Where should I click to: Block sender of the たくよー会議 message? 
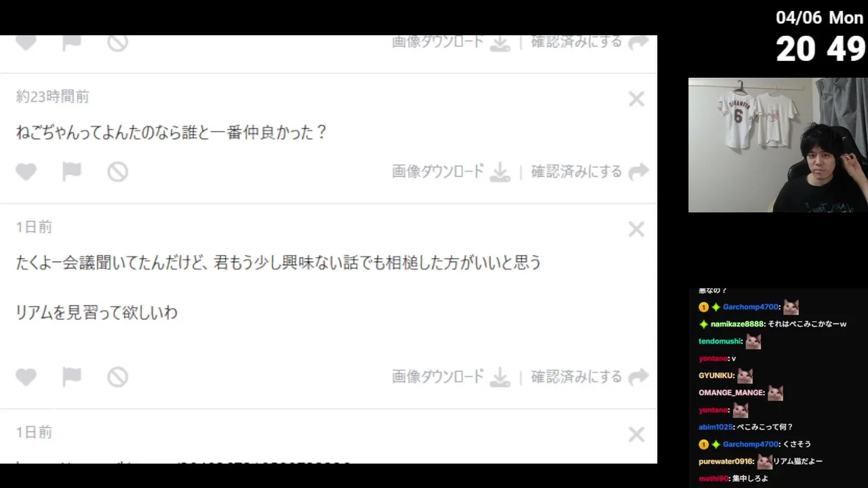[x=117, y=377]
